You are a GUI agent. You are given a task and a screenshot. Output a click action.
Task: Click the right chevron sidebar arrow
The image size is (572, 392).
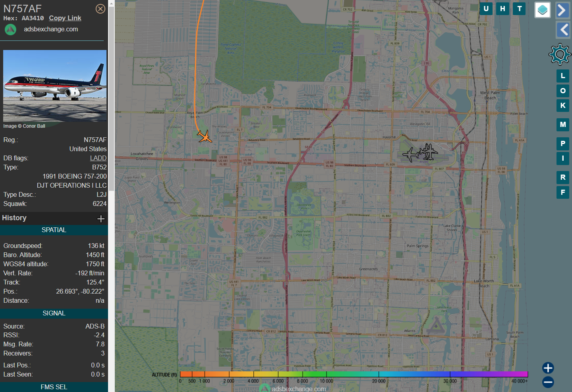(x=562, y=10)
